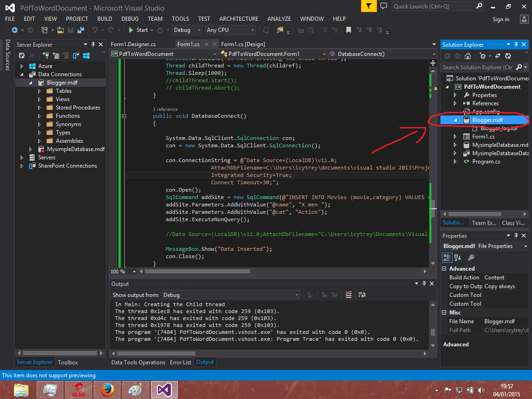The height and width of the screenshot is (399, 532).
Task: Click the Clear All output icon
Action: [x=349, y=295]
